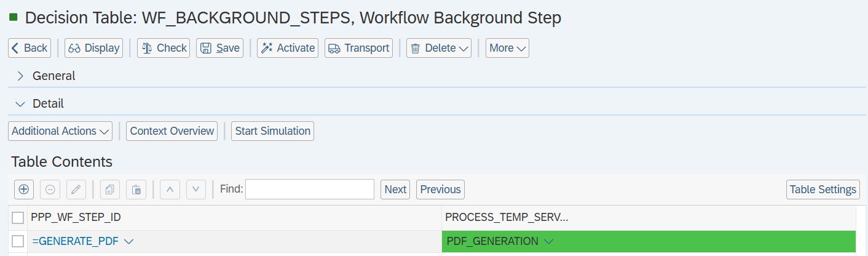This screenshot has width=868, height=256.
Task: Click the remove row minus icon
Action: [x=50, y=190]
